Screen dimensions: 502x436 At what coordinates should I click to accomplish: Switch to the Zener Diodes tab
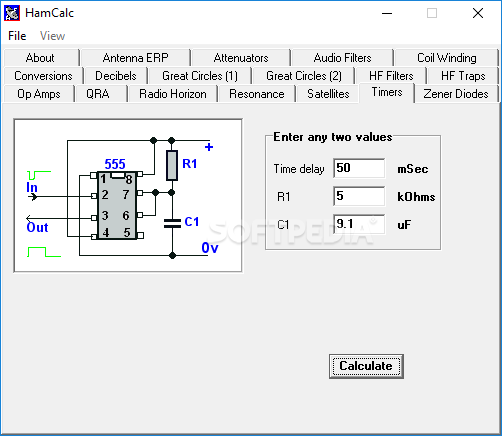[x=456, y=94]
